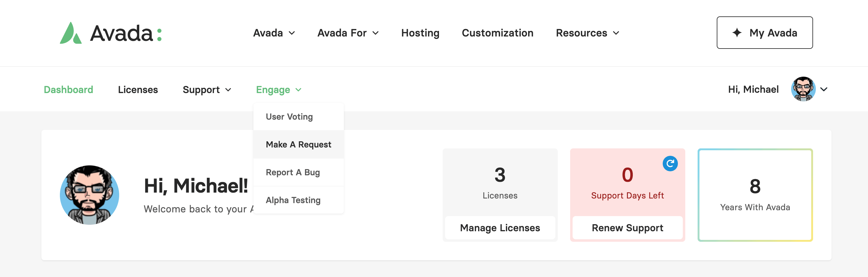Click the 8 Years With Avada card
The height and width of the screenshot is (277, 868).
click(x=755, y=195)
